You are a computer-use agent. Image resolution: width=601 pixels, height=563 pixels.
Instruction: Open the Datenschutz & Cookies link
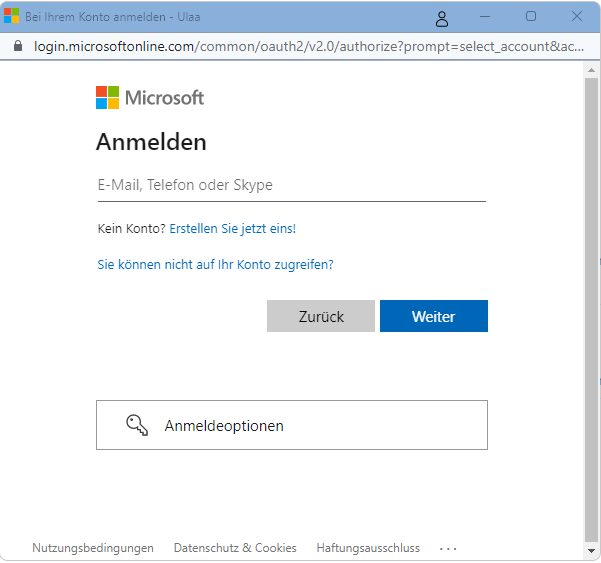235,548
